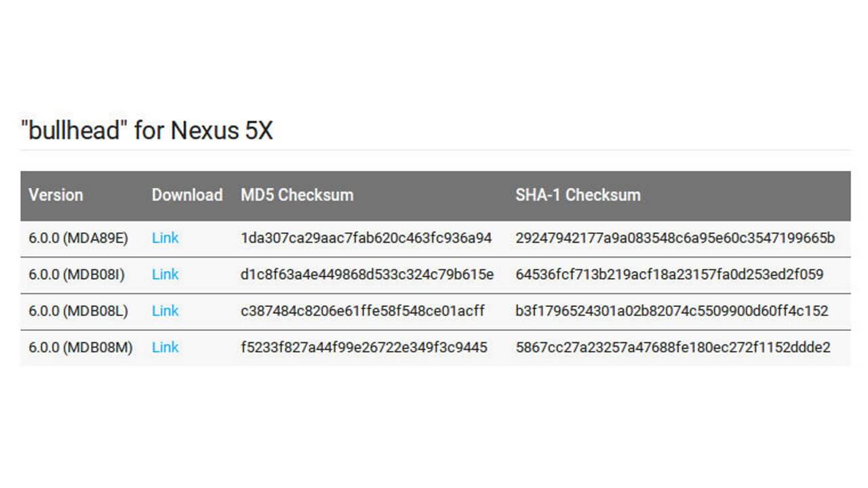Click the 6.0.0 (MDA89E) version cell
The image size is (868, 488).
click(78, 238)
